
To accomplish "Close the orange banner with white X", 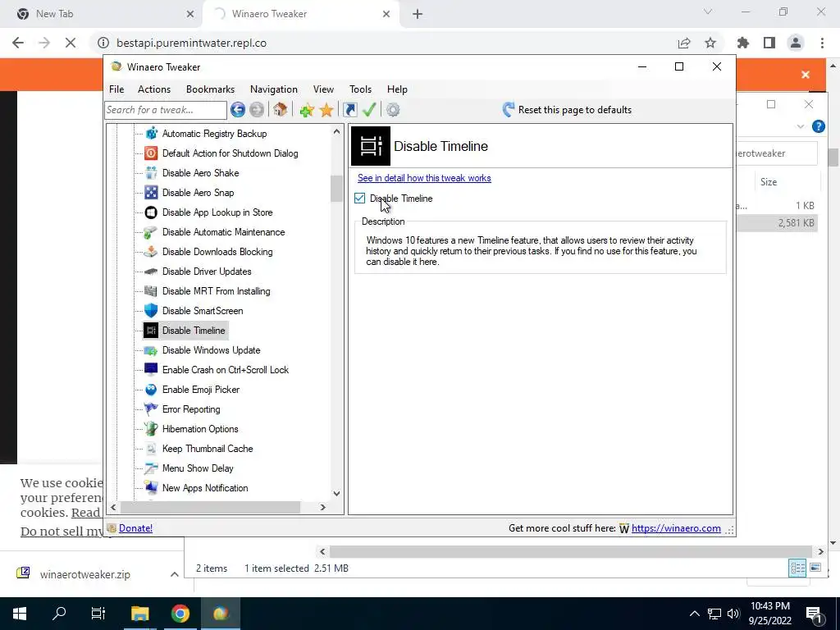I will pos(806,75).
